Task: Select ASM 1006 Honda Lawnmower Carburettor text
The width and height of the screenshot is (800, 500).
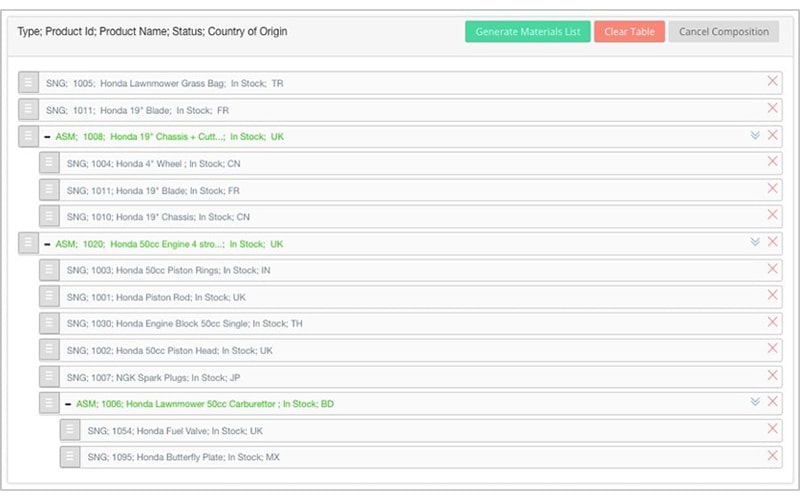Action: 205,404
